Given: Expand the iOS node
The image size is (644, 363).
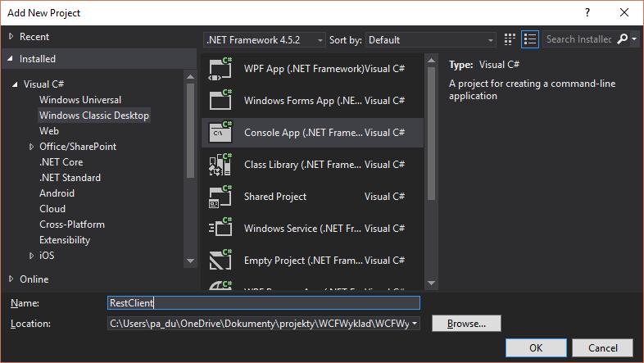Looking at the screenshot, I should tap(31, 256).
